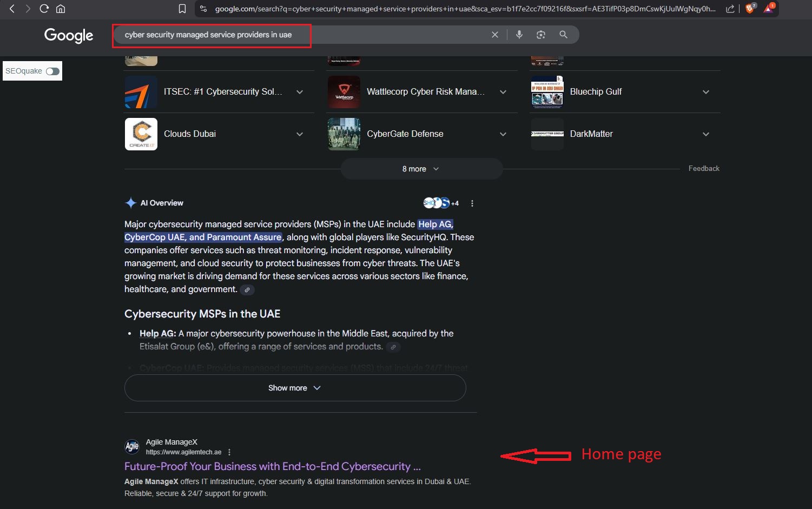Open the Future-Proof Your Business result link

click(x=272, y=466)
